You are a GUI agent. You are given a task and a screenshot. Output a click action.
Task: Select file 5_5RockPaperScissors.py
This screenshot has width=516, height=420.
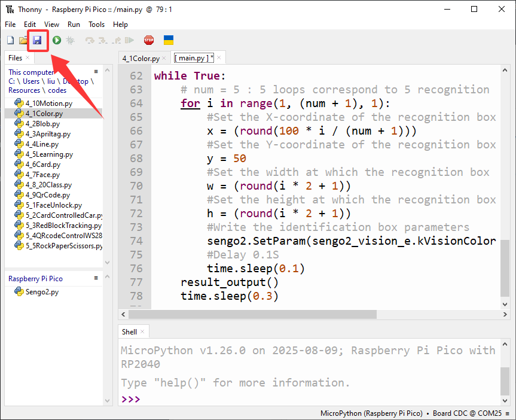pos(64,246)
